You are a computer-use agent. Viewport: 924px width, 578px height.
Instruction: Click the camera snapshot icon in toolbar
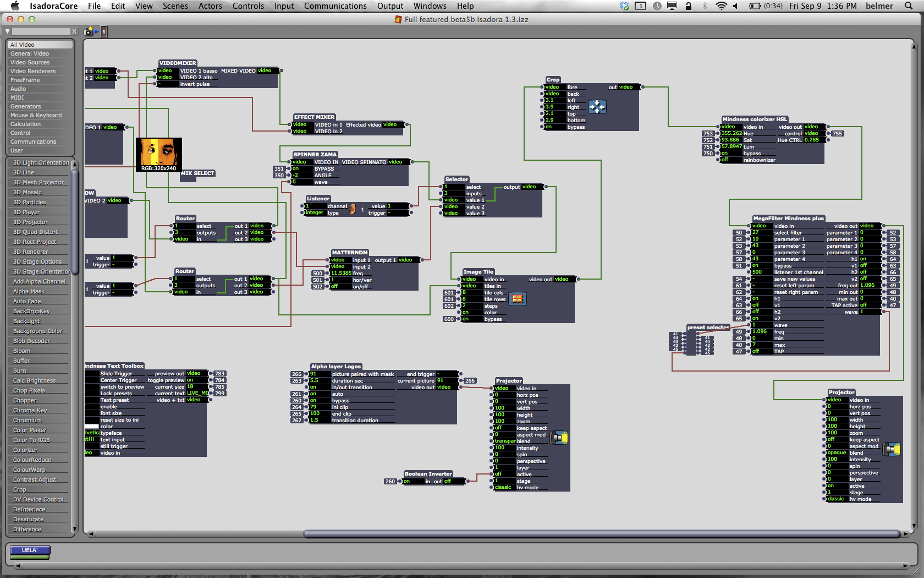(x=88, y=32)
